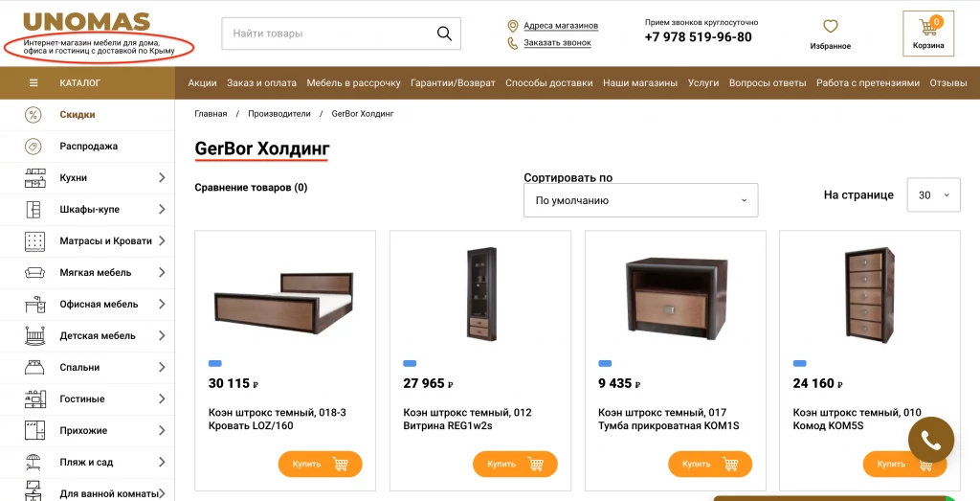Click the КАТАЛОГ hamburger menu icon
The height and width of the screenshot is (501, 980).
pyautogui.click(x=33, y=82)
